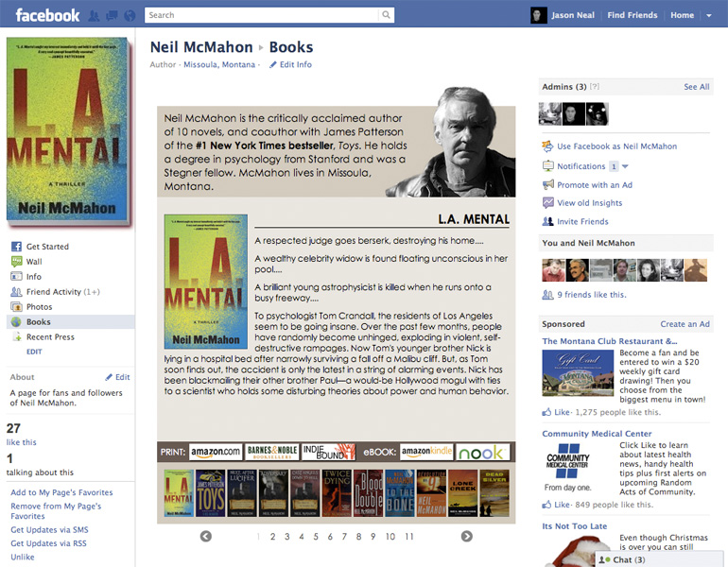The height and width of the screenshot is (567, 728).
Task: Go to previous book with left arrow
Action: [206, 537]
